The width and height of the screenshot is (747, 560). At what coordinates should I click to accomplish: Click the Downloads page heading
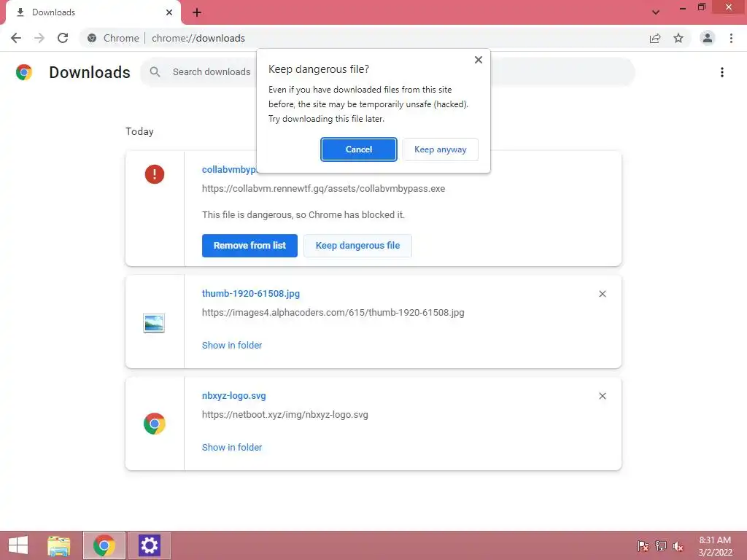90,72
